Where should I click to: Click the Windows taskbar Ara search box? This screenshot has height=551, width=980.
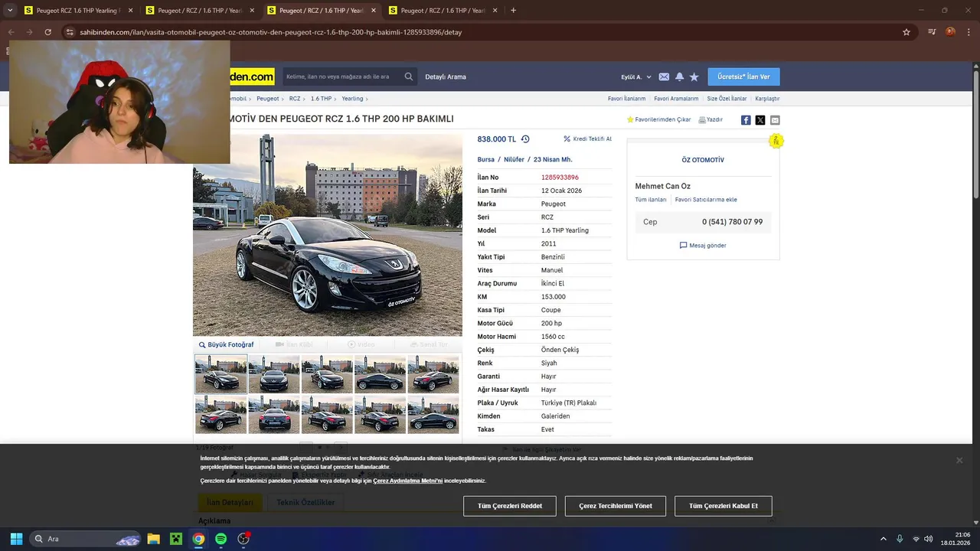tap(84, 539)
